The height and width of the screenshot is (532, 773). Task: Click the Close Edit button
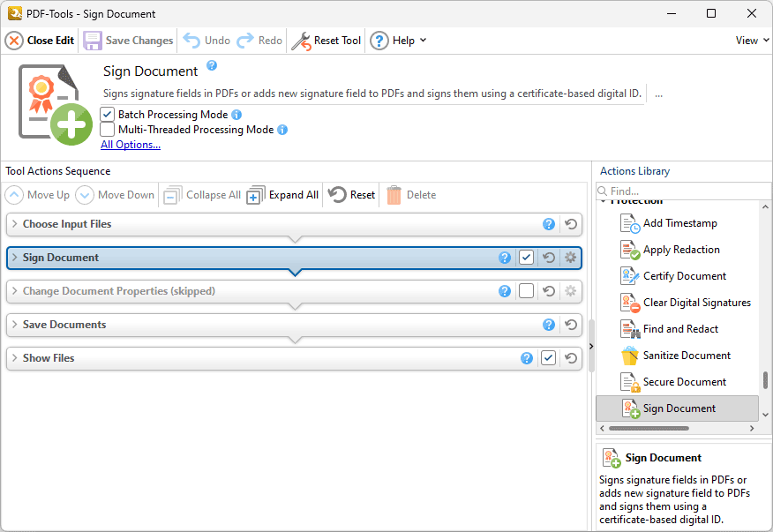[x=40, y=41]
